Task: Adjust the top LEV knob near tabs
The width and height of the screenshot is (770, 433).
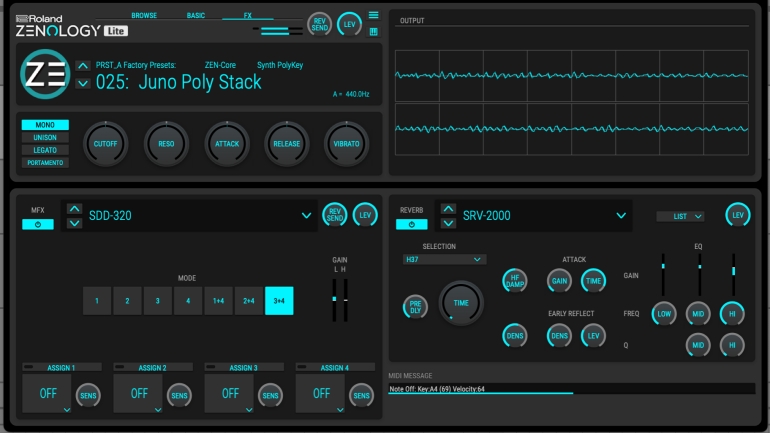Action: tap(349, 24)
